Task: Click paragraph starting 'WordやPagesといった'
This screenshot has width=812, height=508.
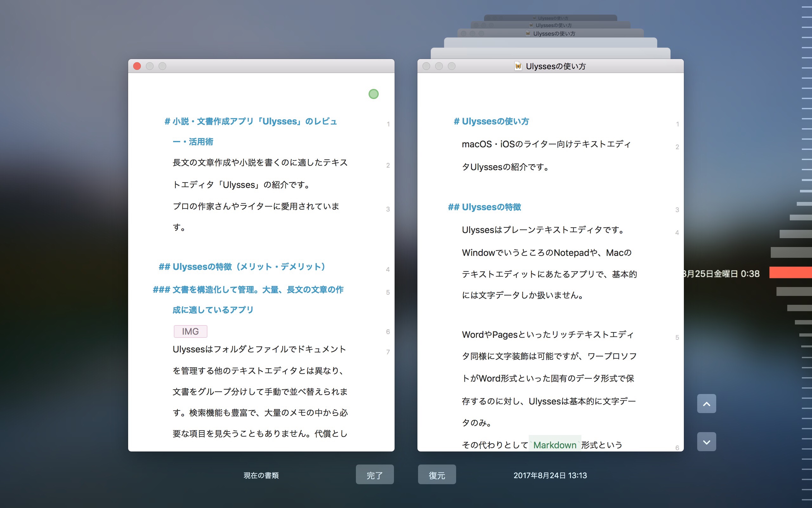Action: coord(549,379)
